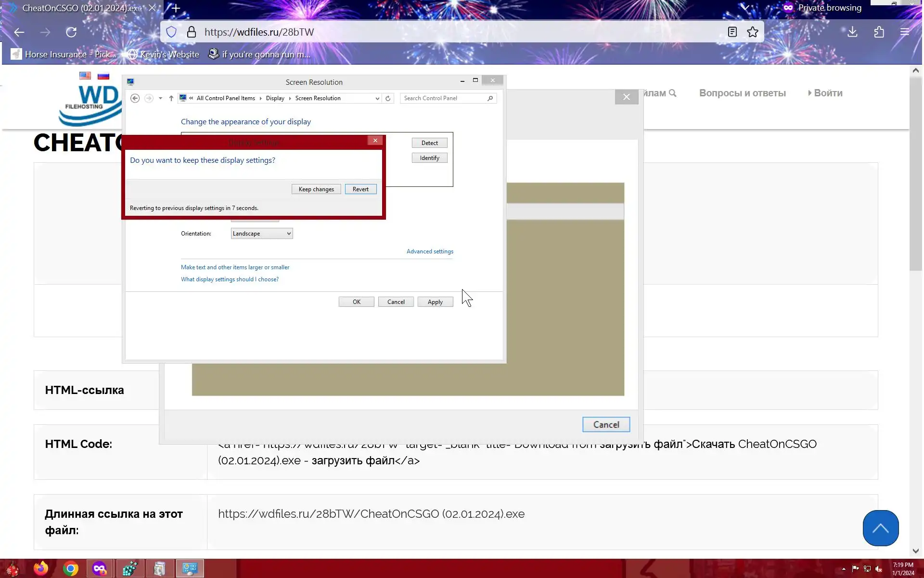Viewport: 924px width, 578px height.
Task: Click Keep changes in display dialog
Action: (316, 189)
